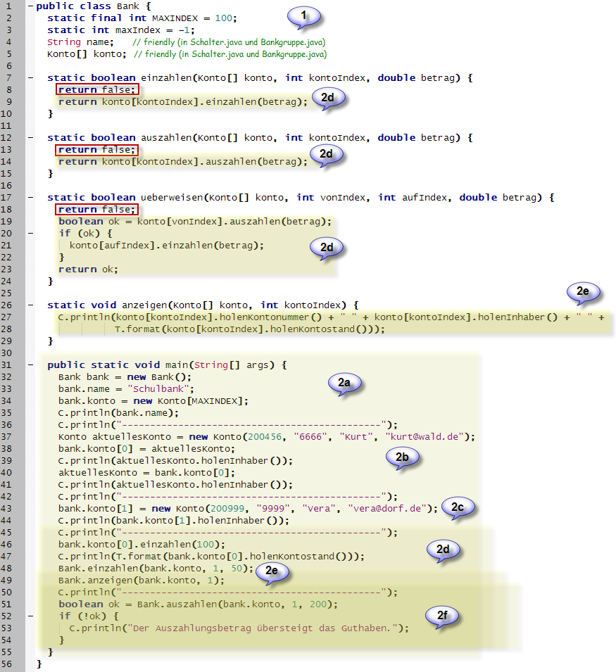Click the red-boxed return false on line 8
616x672 pixels.
click(98, 90)
